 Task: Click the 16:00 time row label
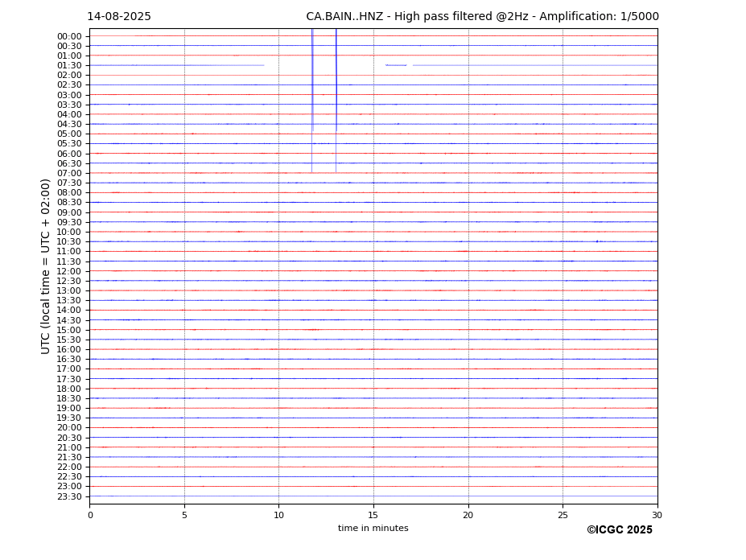69,350
